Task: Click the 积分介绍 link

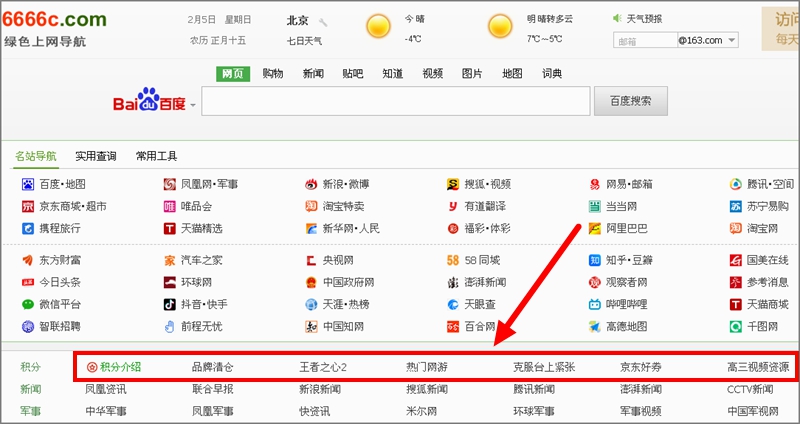Action: tap(120, 367)
